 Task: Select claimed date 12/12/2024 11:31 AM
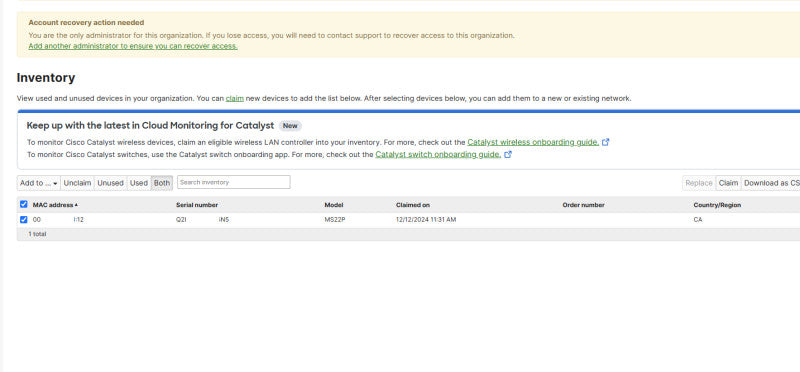pos(426,220)
